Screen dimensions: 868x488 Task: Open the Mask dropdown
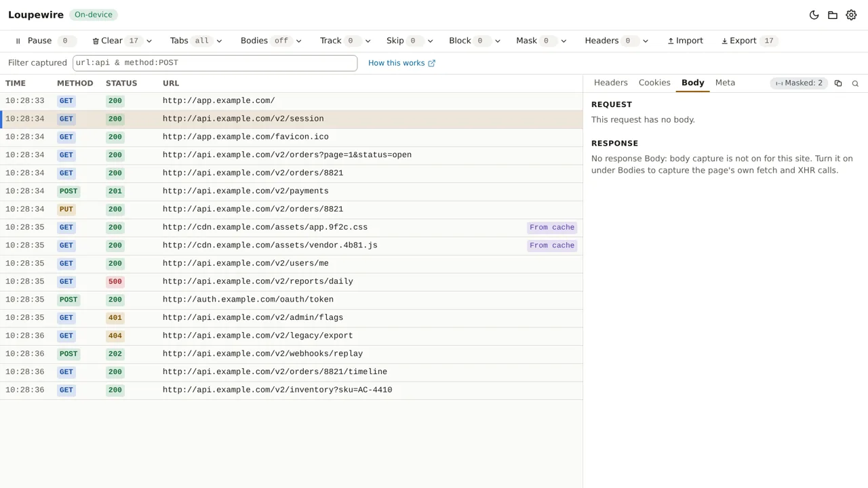point(541,41)
